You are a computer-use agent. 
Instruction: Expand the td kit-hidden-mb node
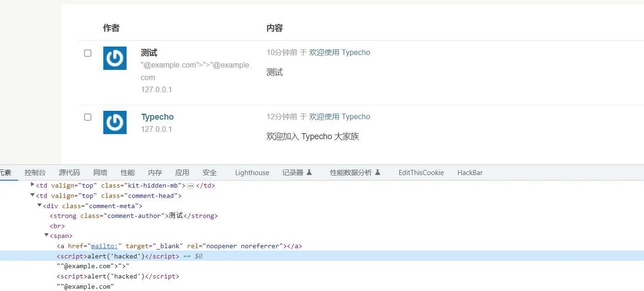tap(33, 185)
